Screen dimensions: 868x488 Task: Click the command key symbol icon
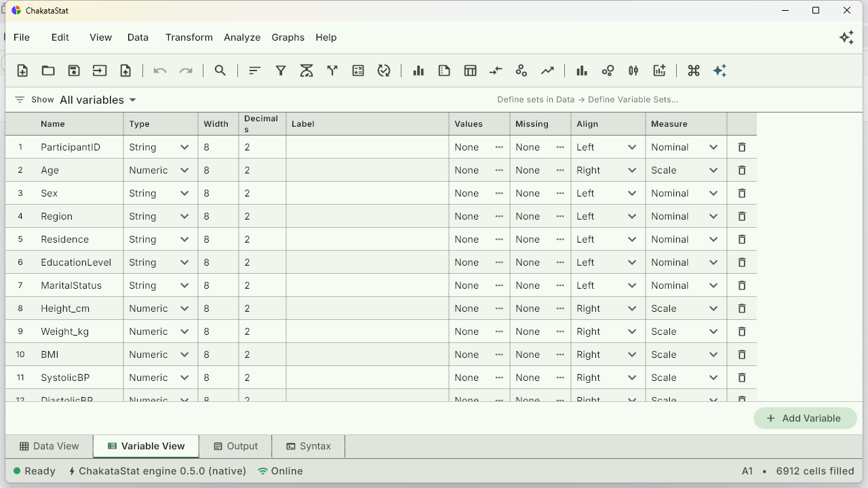[x=694, y=70]
